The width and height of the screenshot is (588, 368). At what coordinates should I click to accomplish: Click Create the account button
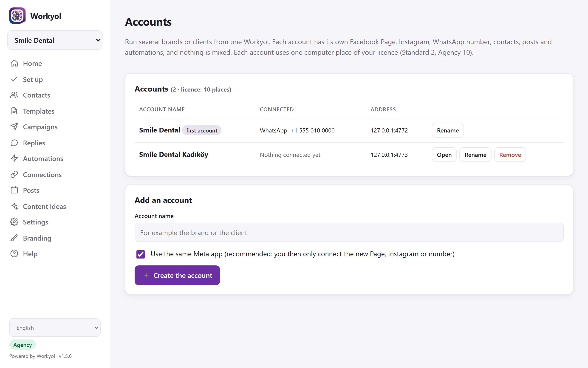click(177, 275)
